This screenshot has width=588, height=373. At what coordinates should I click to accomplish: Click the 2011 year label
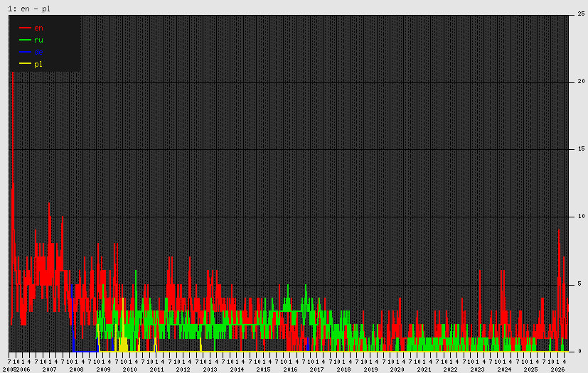click(156, 369)
